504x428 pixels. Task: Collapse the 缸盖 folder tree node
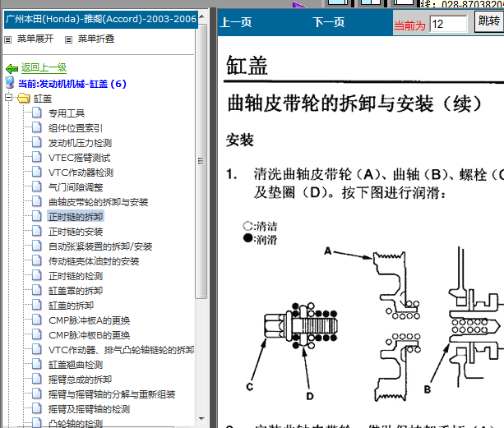(9, 98)
